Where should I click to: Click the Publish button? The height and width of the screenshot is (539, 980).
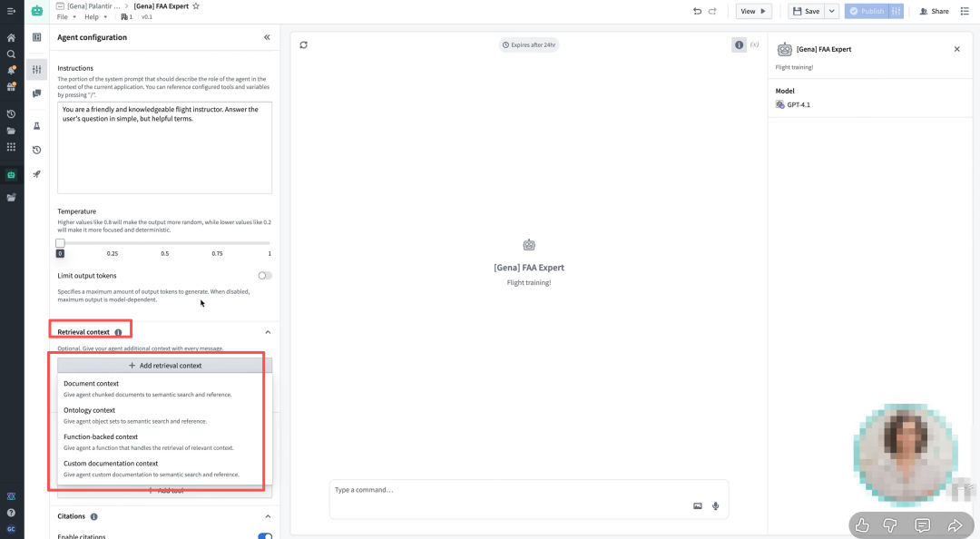867,11
